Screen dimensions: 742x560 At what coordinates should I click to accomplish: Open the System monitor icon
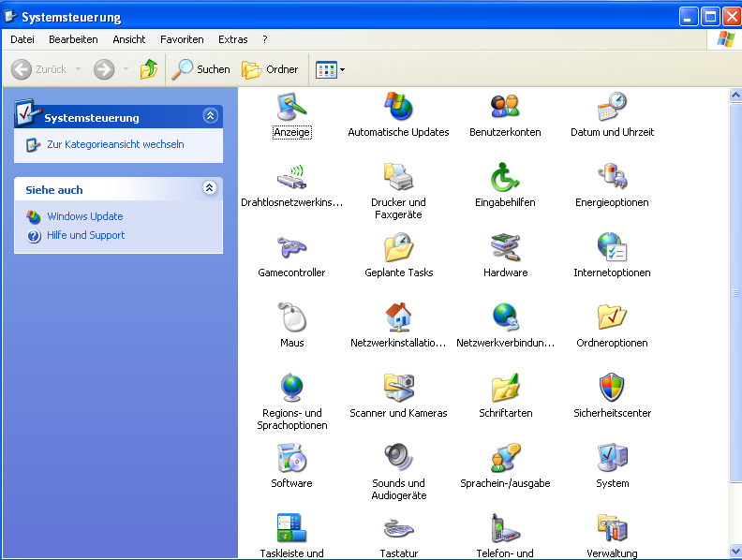pos(612,458)
